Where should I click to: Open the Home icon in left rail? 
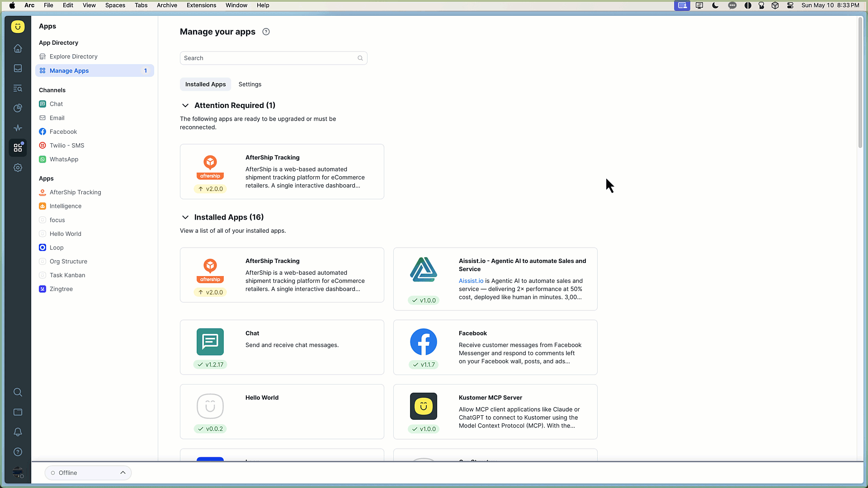18,48
